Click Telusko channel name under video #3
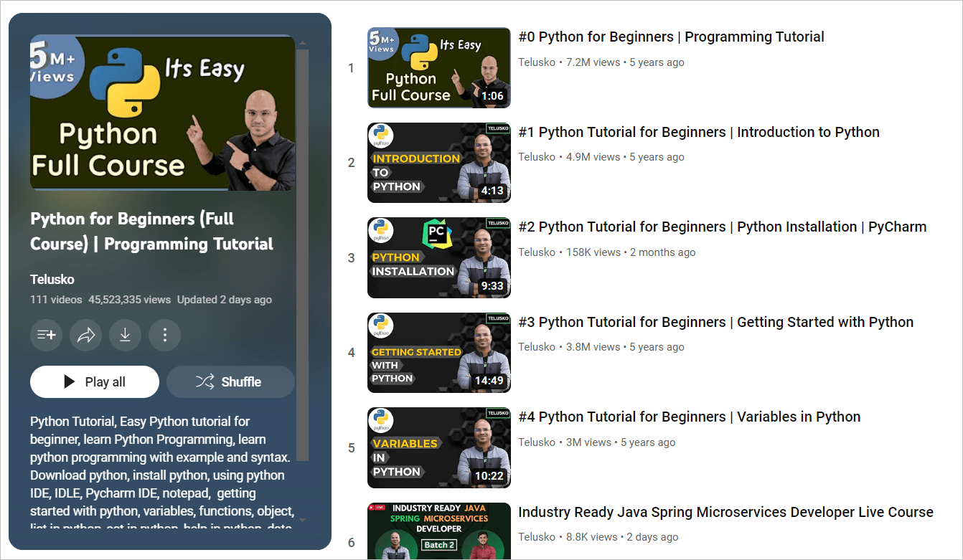Screen dimensions: 963x560 [537, 347]
